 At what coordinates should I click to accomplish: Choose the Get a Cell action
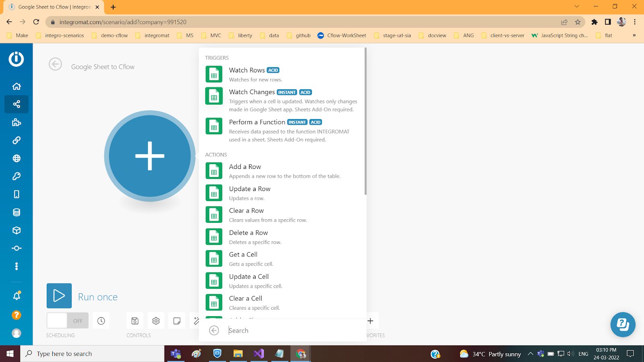282,259
